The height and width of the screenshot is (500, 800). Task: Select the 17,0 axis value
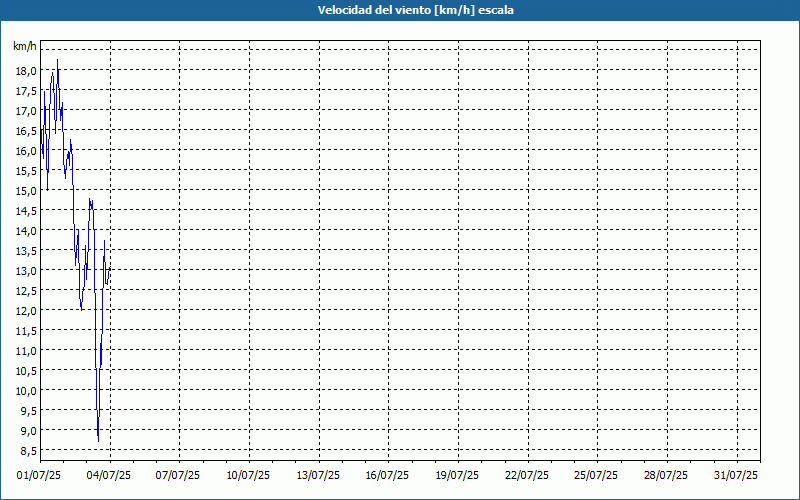tap(26, 111)
